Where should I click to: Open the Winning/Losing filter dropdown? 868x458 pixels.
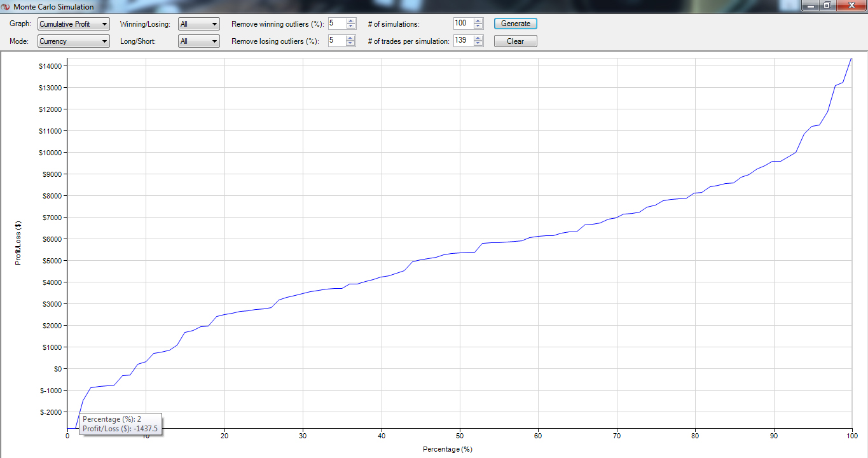[199, 24]
